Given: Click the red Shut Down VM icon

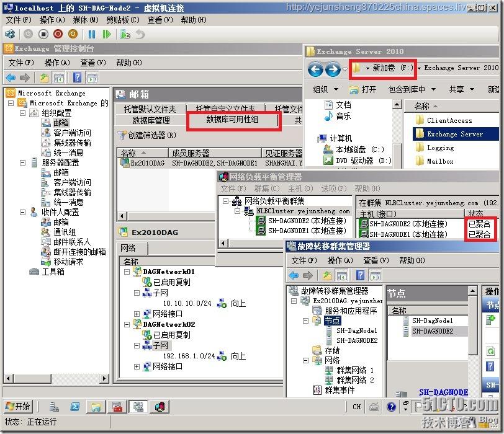Looking at the screenshot, I should click(x=58, y=34).
